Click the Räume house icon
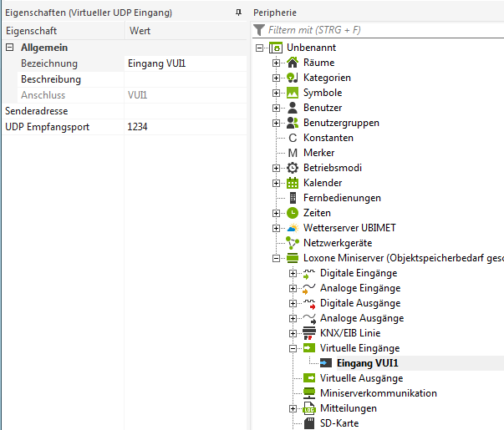The width and height of the screenshot is (504, 430). click(293, 63)
